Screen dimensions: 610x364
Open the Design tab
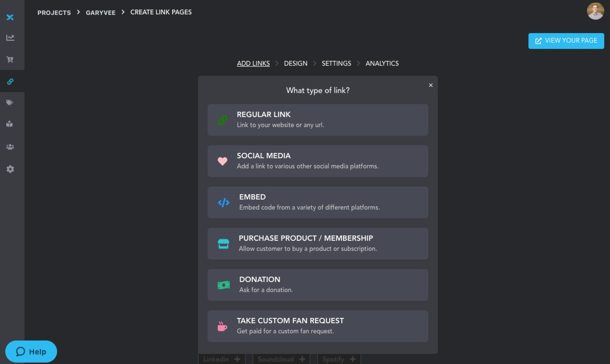(x=295, y=63)
